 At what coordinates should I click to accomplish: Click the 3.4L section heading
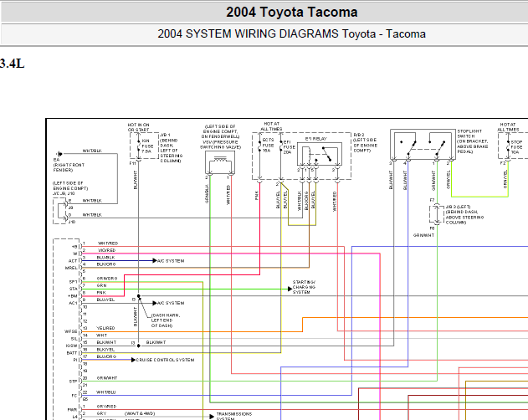[12, 64]
